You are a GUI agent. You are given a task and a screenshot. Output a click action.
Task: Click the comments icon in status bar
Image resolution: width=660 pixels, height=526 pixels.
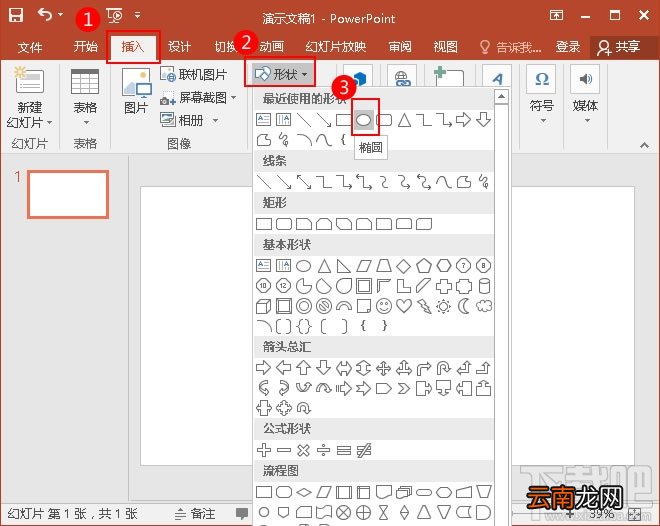pos(242,513)
